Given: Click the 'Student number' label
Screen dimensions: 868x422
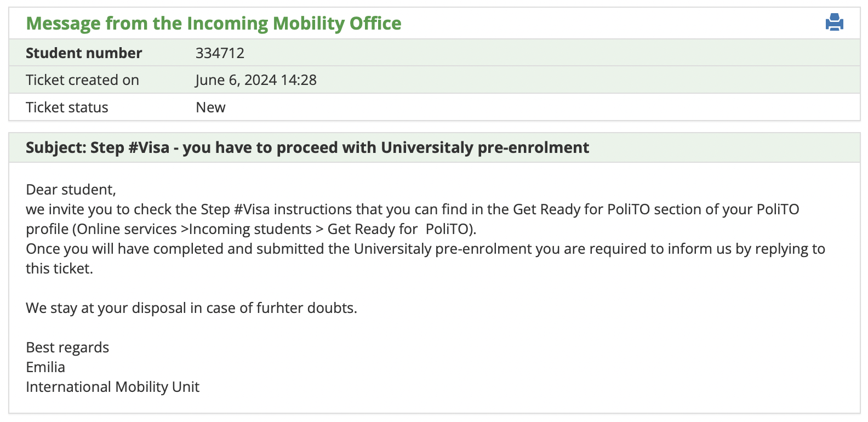Looking at the screenshot, I should 84,53.
